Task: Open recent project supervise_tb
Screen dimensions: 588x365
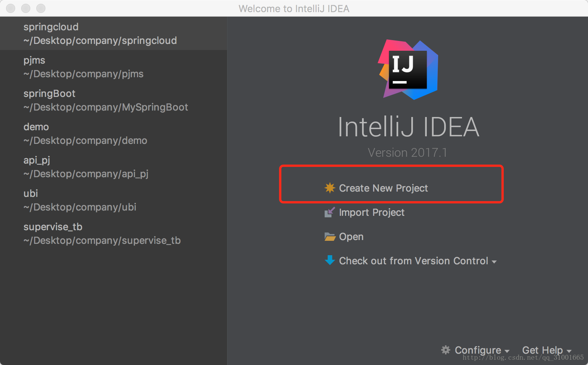Action: 53,227
